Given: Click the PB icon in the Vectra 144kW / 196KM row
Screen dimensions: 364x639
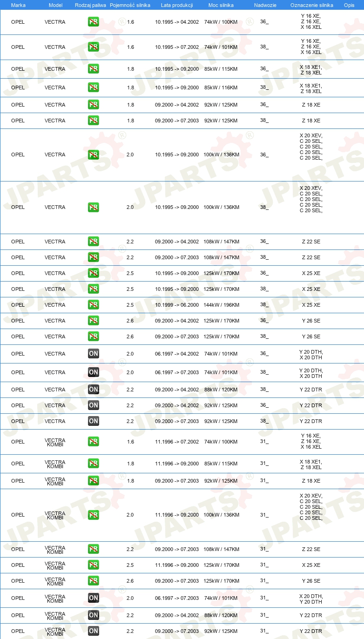Looking at the screenshot, I should click(94, 304).
